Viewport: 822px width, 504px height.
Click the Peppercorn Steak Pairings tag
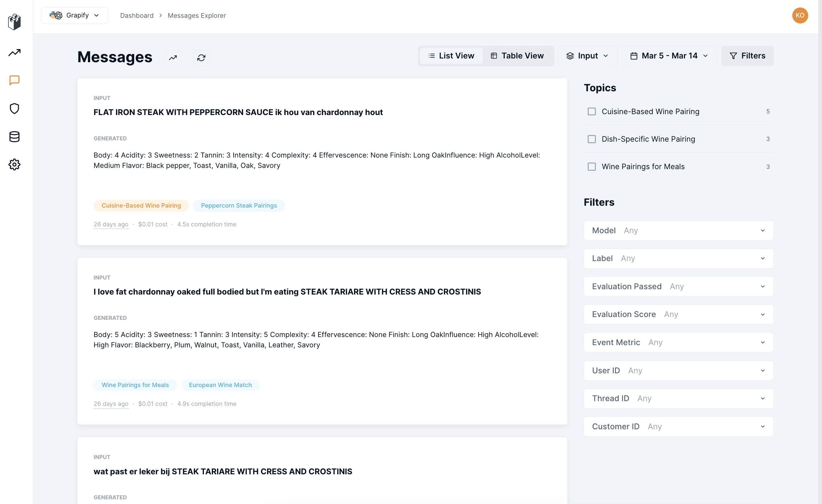pos(239,205)
